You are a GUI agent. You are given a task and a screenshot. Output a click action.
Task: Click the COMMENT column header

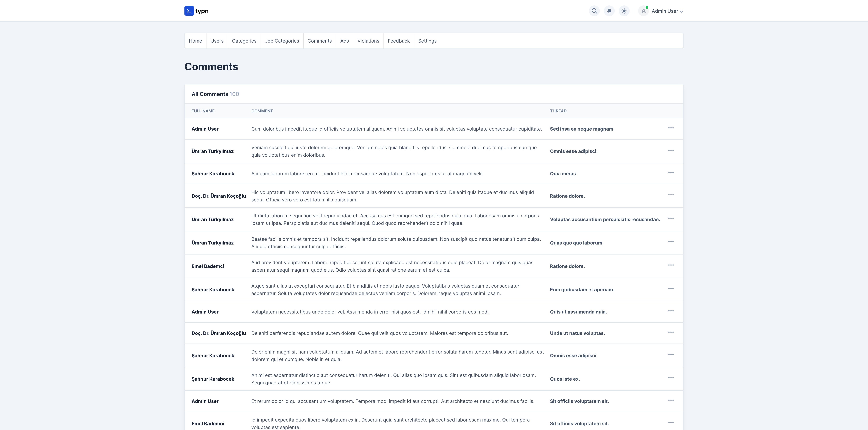click(262, 111)
